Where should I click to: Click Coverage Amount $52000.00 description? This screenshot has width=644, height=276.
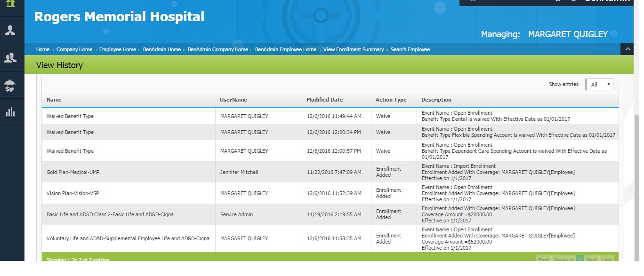498,238
